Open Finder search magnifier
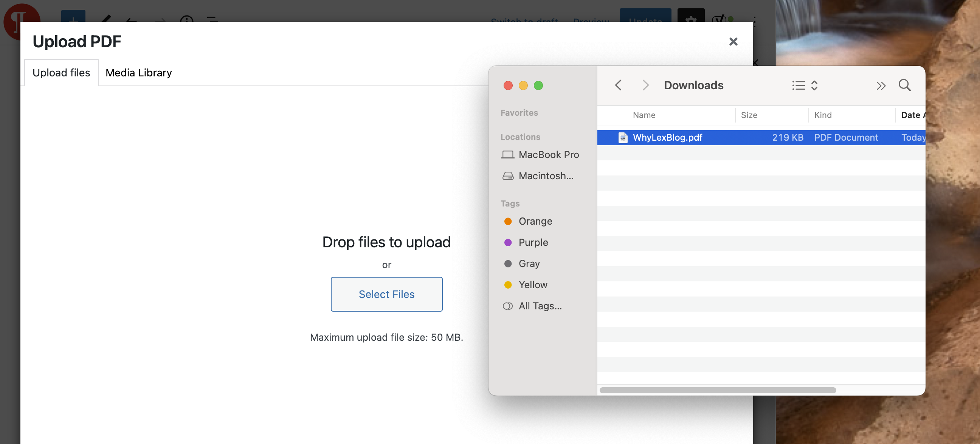This screenshot has height=444, width=980. (x=905, y=85)
